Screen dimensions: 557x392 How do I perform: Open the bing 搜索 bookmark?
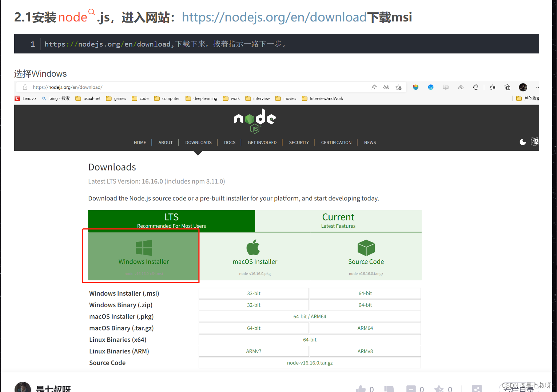point(56,99)
